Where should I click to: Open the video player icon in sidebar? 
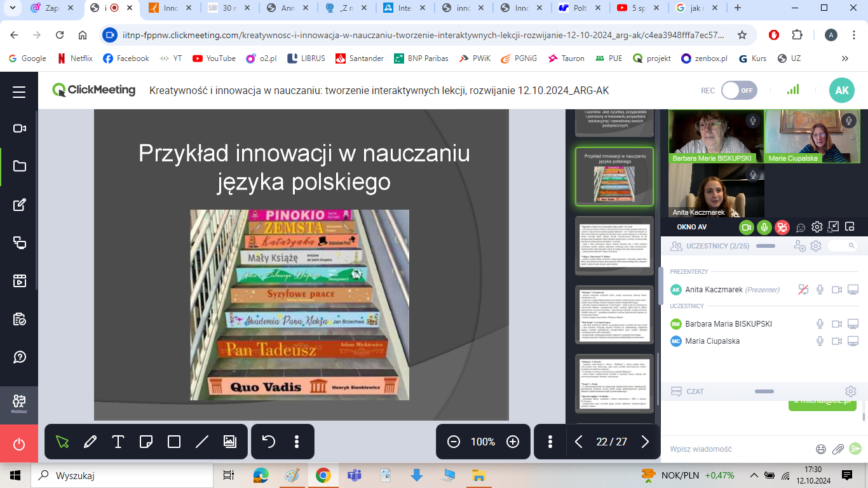[x=19, y=280]
